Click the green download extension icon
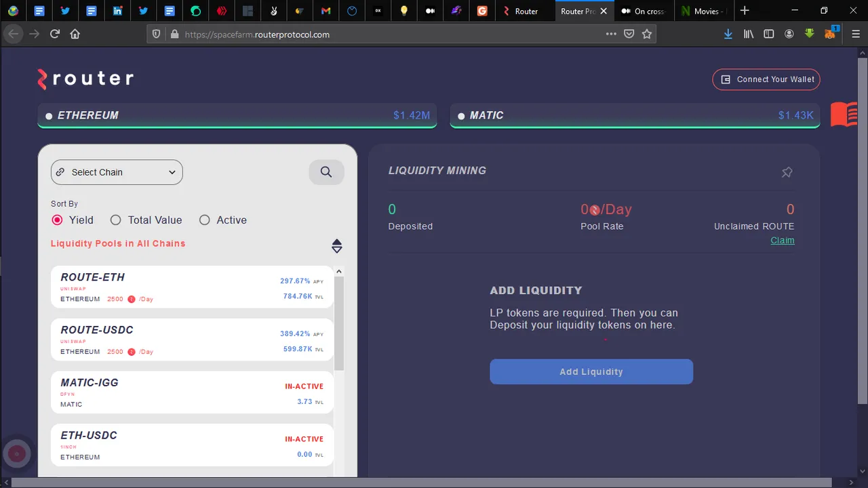The width and height of the screenshot is (868, 488). tap(810, 34)
